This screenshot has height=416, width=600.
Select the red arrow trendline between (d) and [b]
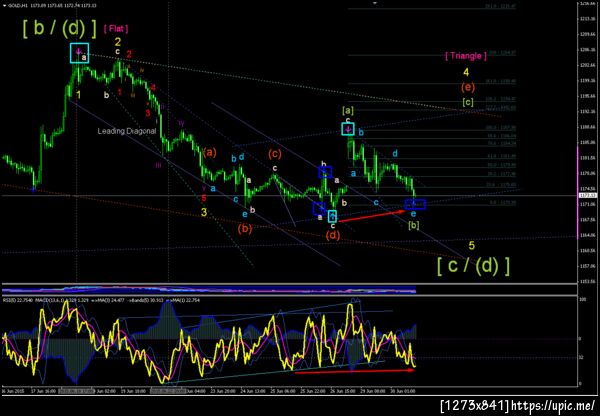pyautogui.click(x=372, y=215)
